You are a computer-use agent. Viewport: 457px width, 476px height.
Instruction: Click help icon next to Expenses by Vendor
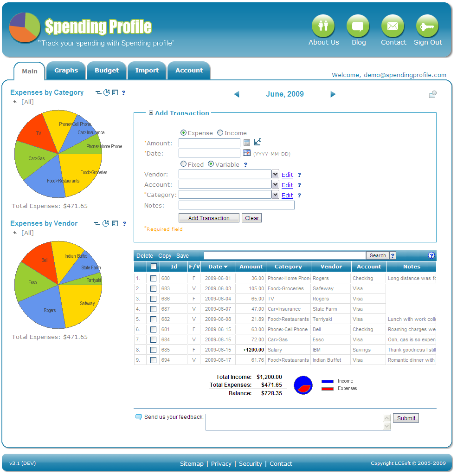[x=124, y=224]
